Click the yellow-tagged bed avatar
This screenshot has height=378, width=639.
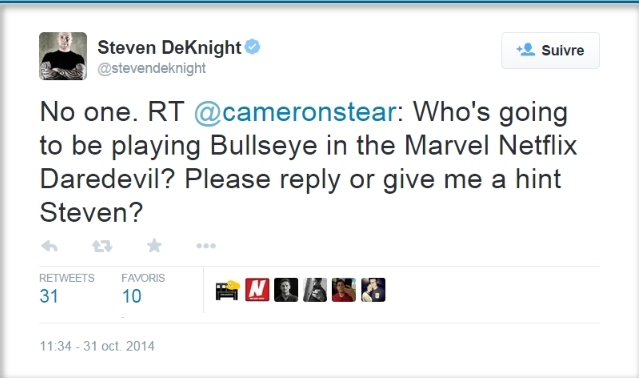point(228,290)
